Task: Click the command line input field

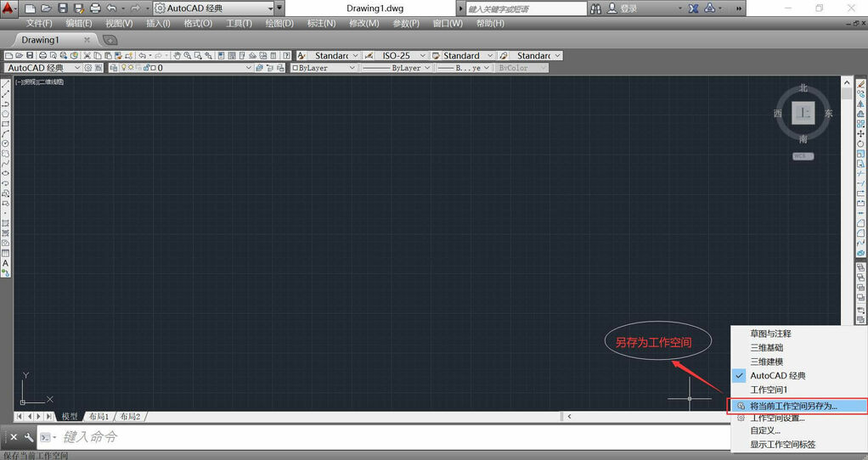Action: click(x=340, y=437)
